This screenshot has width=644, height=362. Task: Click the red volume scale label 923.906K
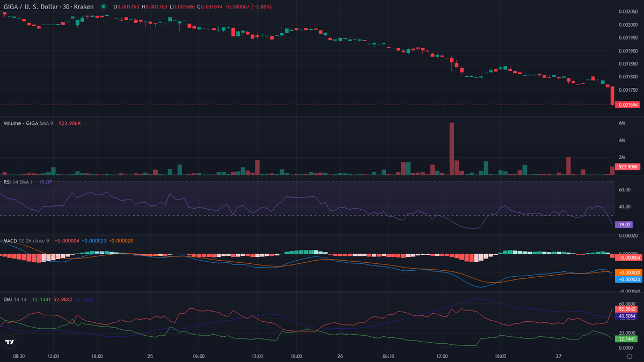tap(627, 167)
